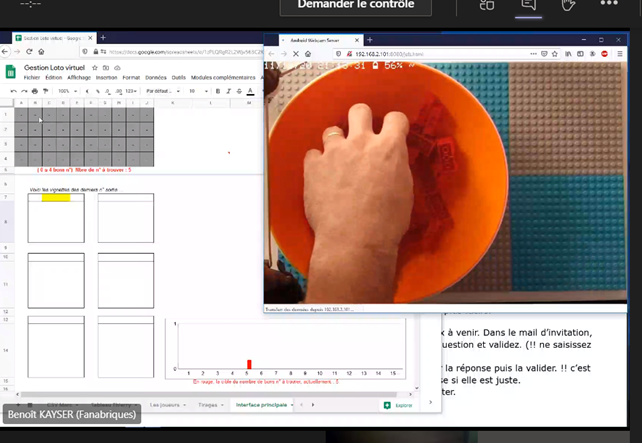Close the Gestion Loto virtuel browser tab
The height and width of the screenshot is (443, 642).
coord(90,38)
